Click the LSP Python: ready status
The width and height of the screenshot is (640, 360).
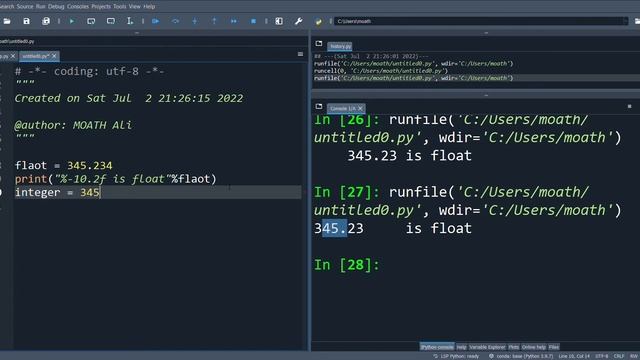456,356
